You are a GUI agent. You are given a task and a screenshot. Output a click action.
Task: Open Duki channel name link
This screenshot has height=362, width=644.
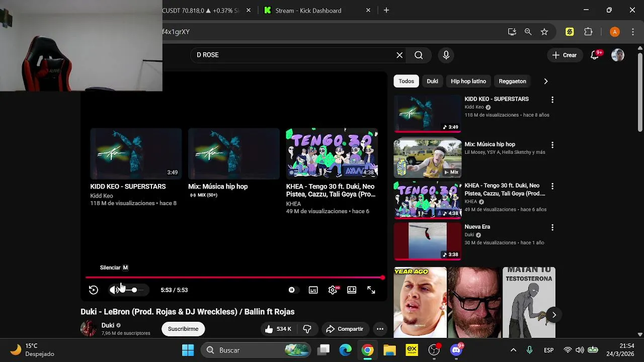tap(108, 325)
